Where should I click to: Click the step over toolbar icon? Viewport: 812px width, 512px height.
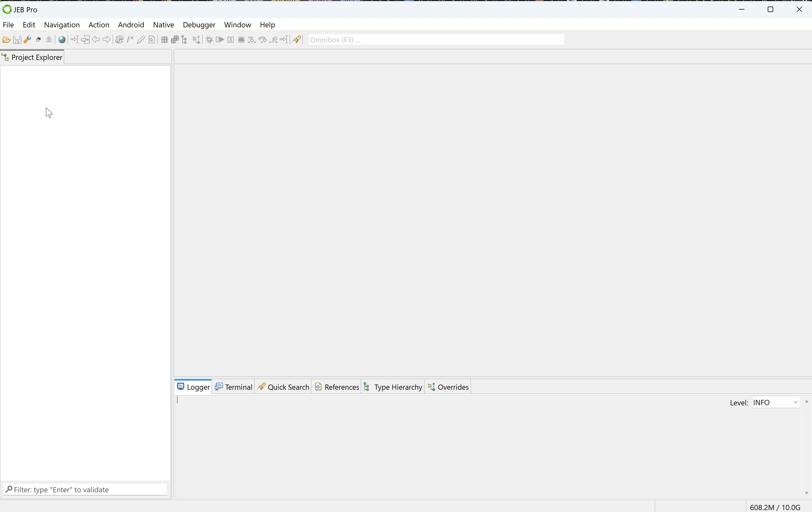pos(263,40)
